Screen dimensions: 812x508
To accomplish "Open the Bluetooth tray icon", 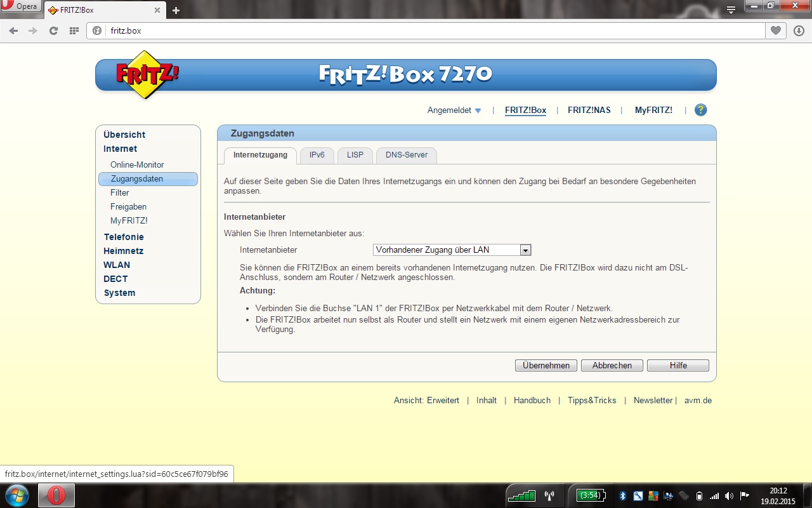I will coord(623,496).
